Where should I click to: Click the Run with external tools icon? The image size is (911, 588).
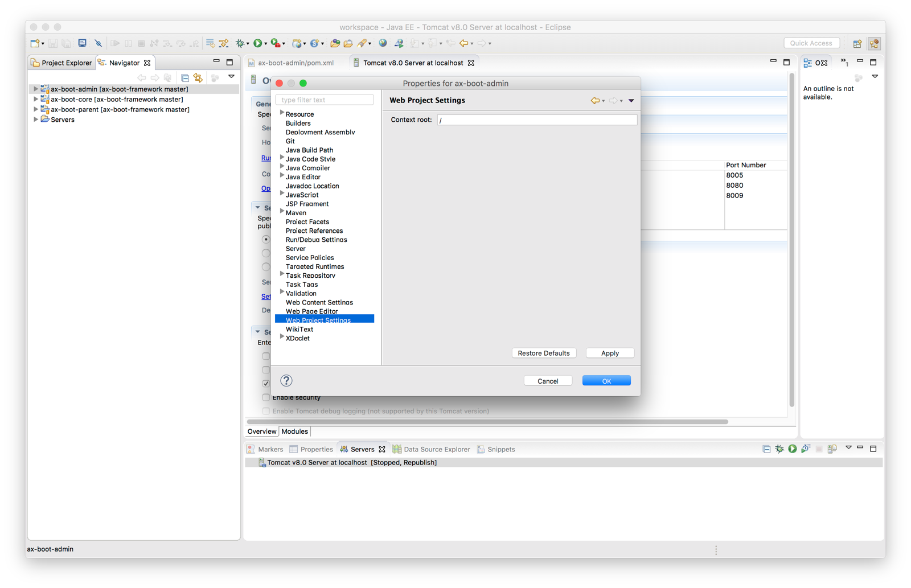[x=276, y=43]
